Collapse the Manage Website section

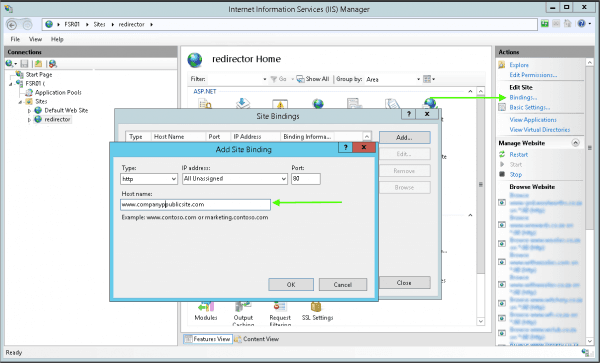coord(576,143)
